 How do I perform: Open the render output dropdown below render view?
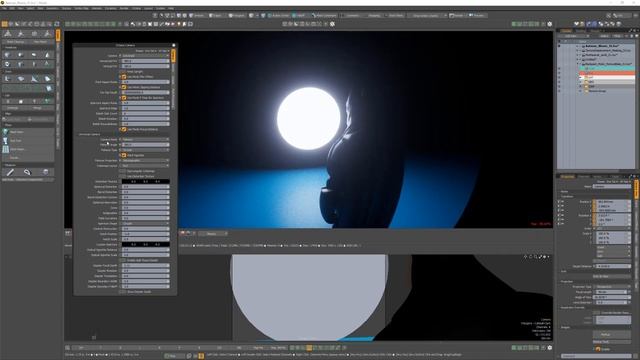coord(212,233)
